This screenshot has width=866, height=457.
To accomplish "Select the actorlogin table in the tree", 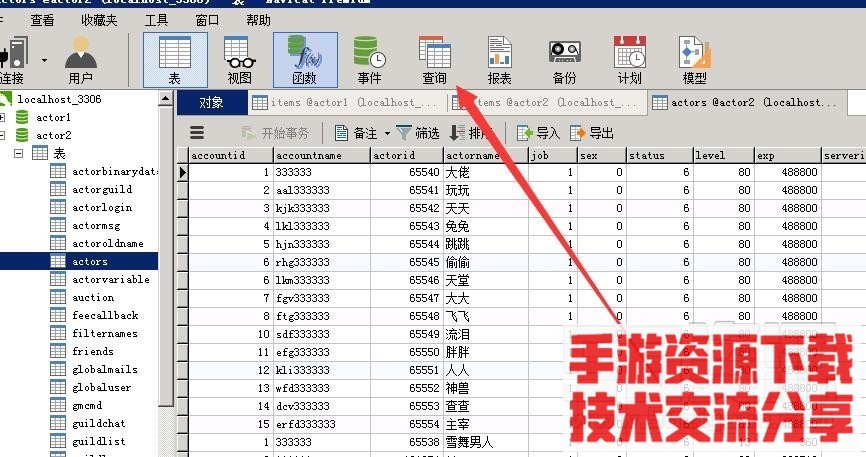I will (x=101, y=208).
